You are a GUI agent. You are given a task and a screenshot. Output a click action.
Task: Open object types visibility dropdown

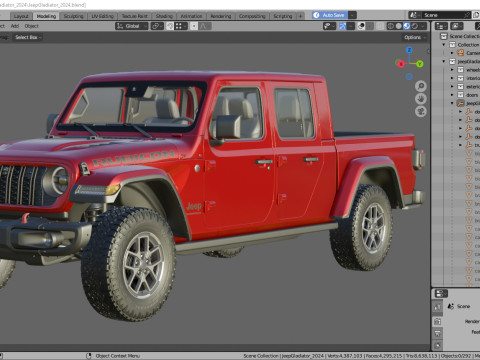(329, 26)
